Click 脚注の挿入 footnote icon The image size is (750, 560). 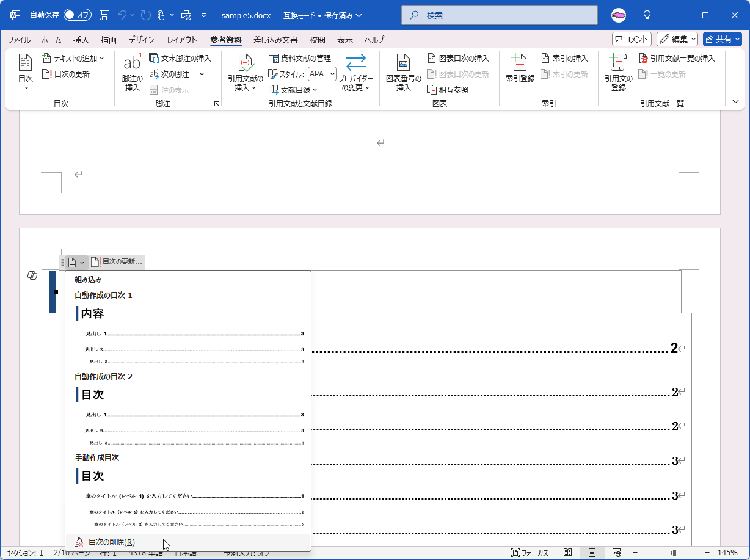[133, 73]
